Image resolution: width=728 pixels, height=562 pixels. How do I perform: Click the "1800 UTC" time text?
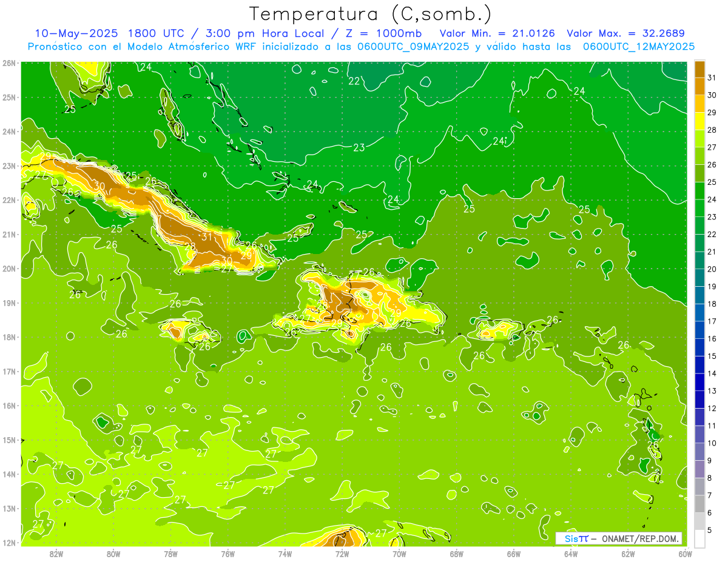(x=155, y=33)
